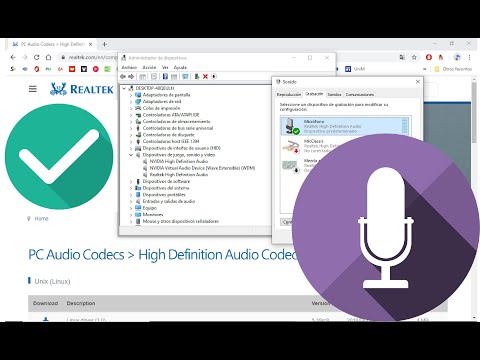Select Realtek High Definition Audio device
The image size is (480, 360).
[179, 175]
